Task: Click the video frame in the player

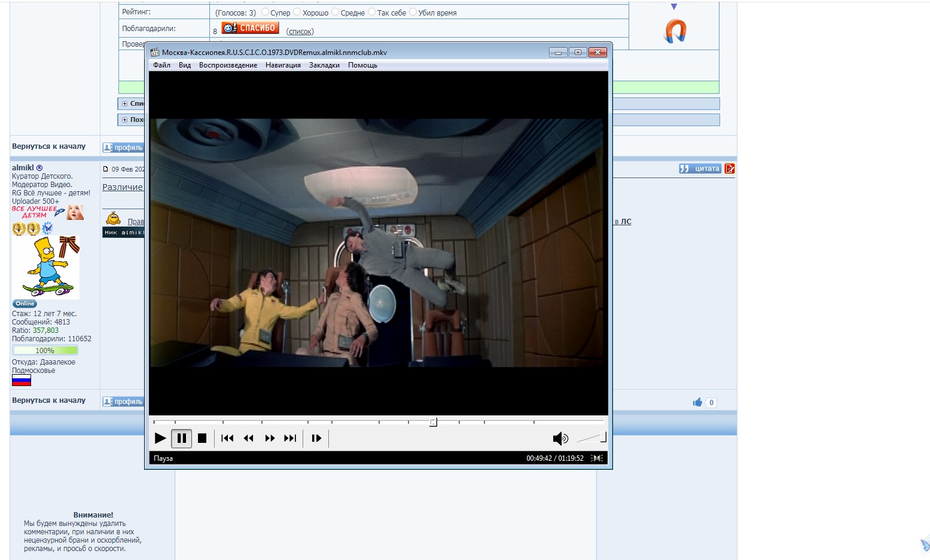Action: [378, 243]
